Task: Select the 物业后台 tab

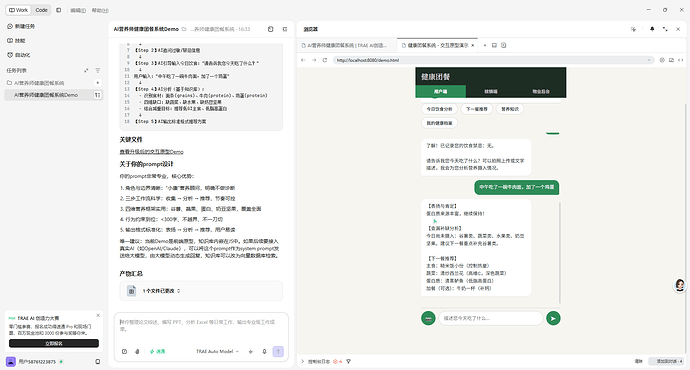Action: click(541, 92)
